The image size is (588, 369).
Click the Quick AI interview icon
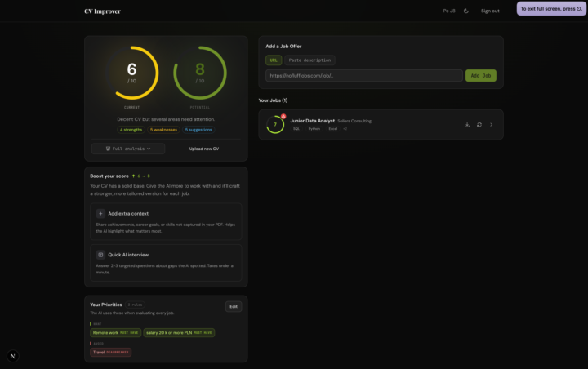[x=100, y=255]
